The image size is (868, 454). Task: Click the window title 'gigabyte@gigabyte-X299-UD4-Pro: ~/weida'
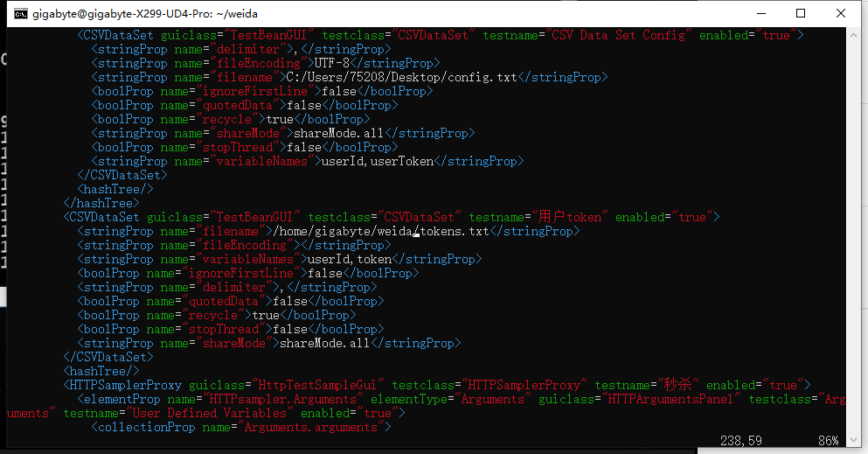click(145, 14)
